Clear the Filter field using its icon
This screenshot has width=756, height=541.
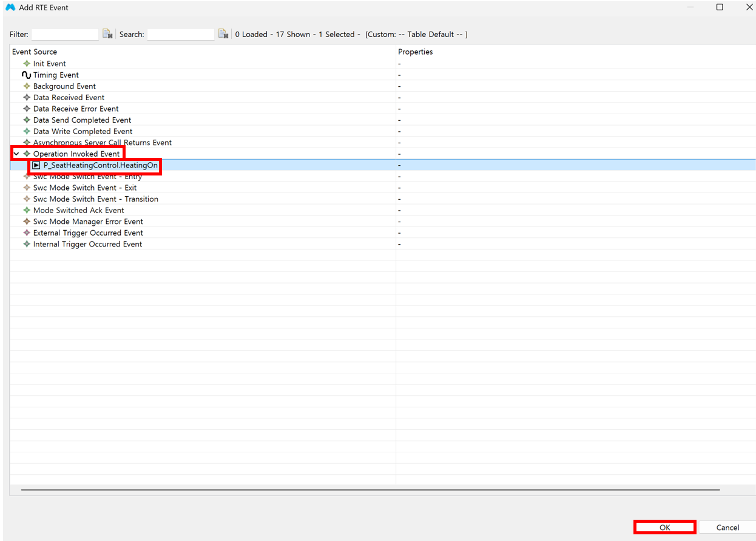(x=107, y=35)
